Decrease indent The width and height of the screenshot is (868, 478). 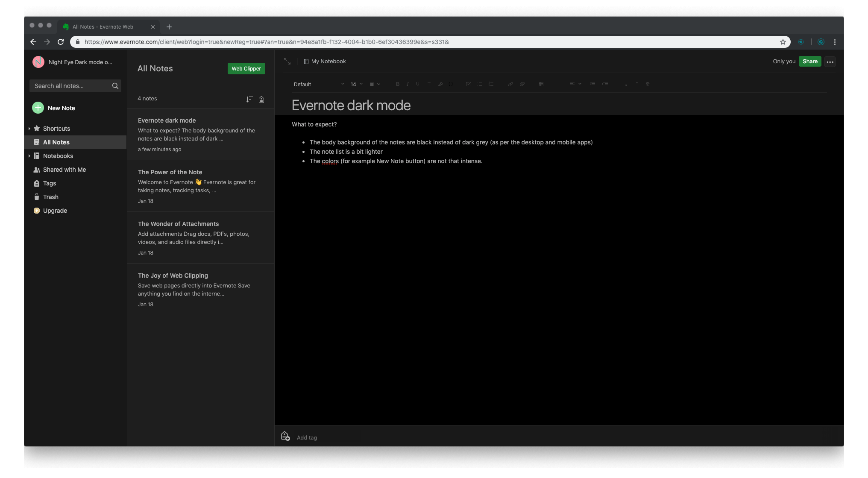(605, 84)
